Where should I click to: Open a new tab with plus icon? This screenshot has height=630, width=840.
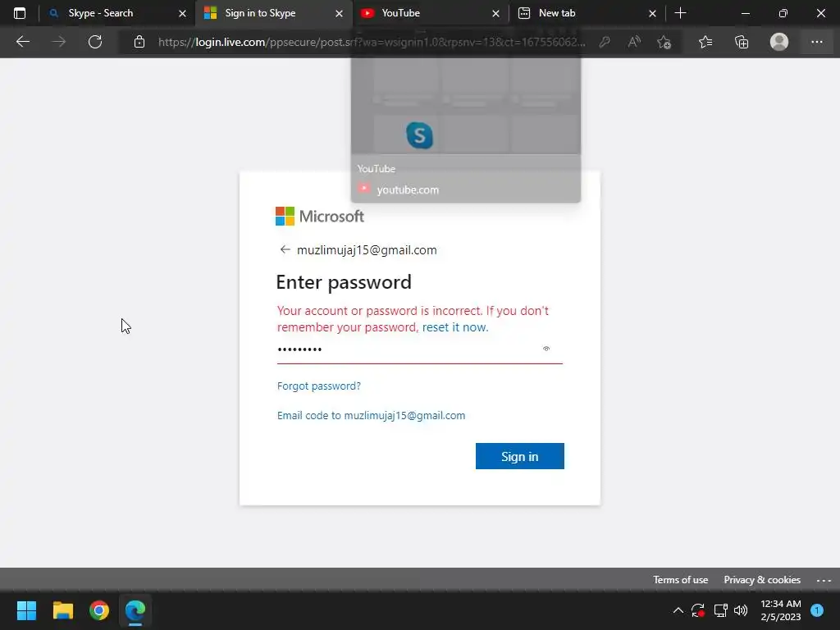(680, 13)
